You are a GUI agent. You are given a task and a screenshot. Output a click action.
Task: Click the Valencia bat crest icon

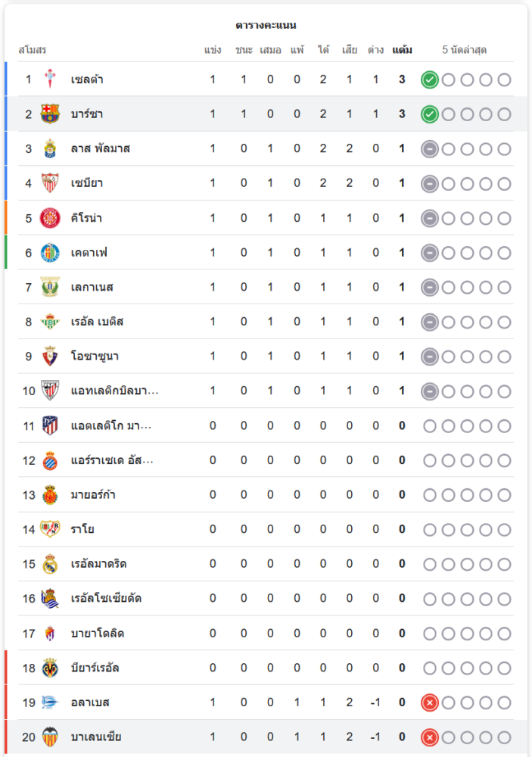[50, 737]
